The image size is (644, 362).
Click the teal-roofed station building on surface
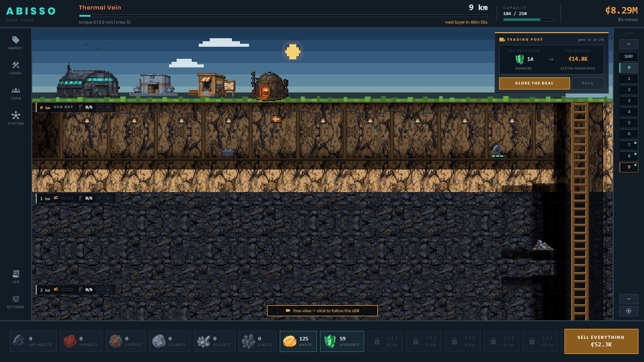point(88,80)
